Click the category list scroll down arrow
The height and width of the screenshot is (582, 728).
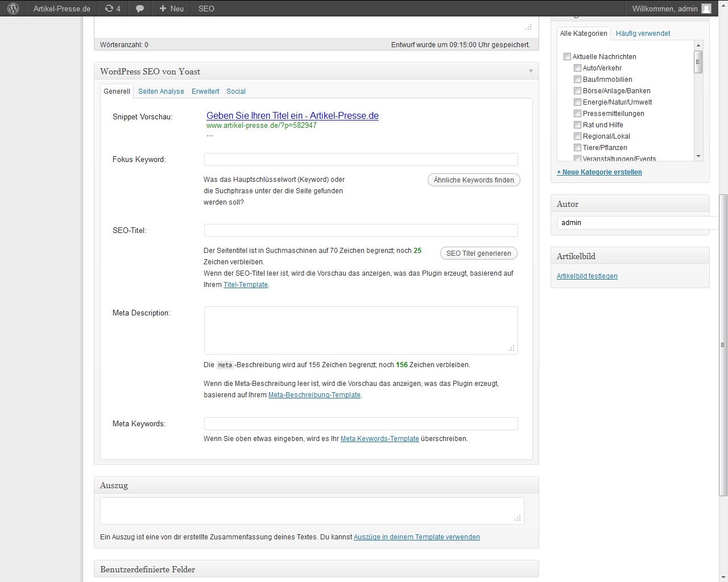pyautogui.click(x=698, y=156)
